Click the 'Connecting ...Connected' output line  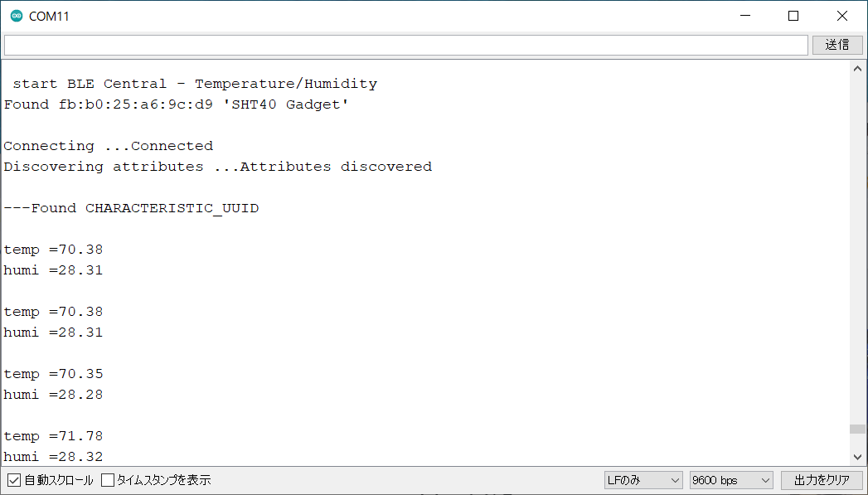[x=109, y=146]
